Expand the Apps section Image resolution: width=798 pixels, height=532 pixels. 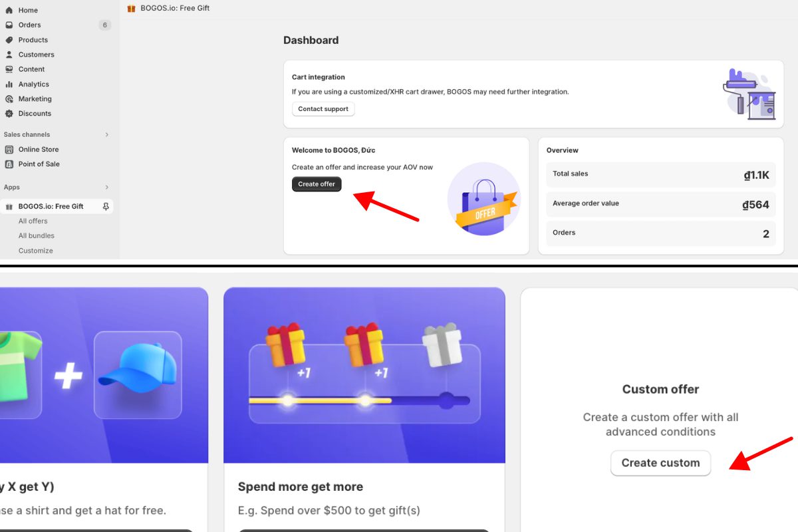pyautogui.click(x=106, y=187)
